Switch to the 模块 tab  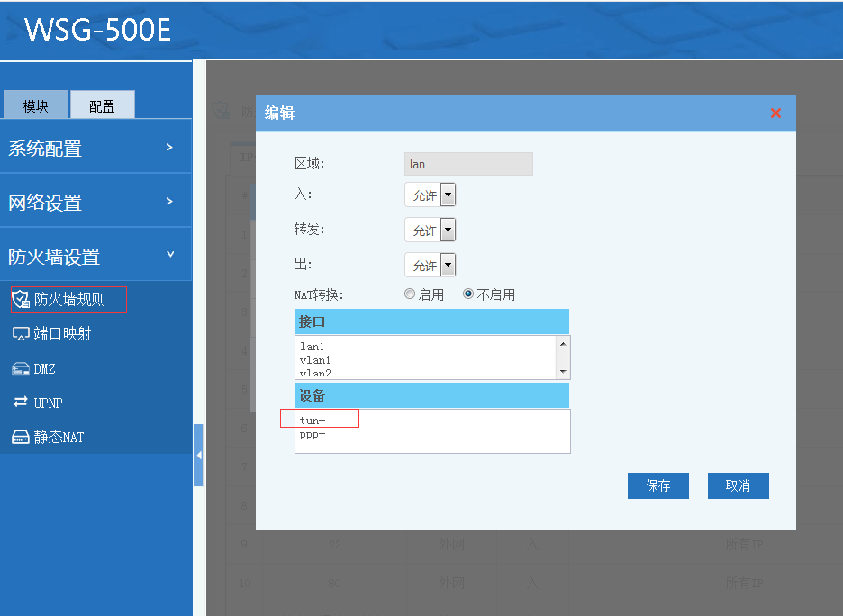[x=36, y=105]
